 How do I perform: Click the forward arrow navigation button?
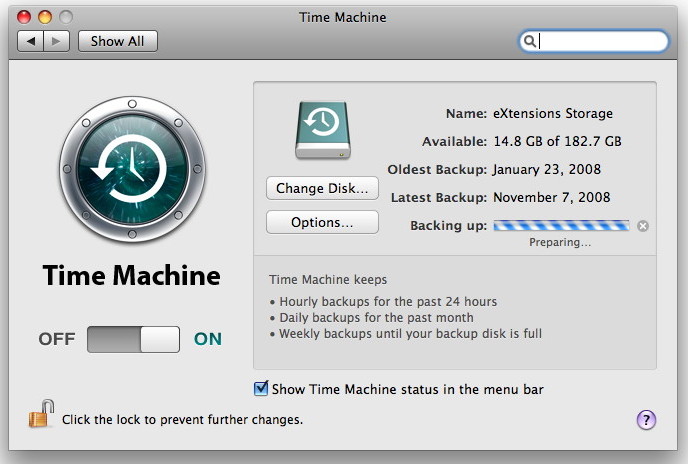coord(57,41)
